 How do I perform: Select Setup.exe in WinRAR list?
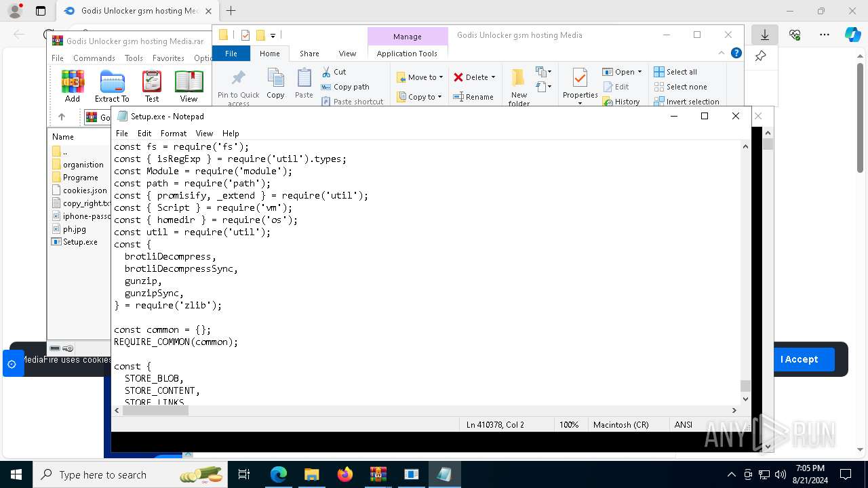click(x=80, y=242)
